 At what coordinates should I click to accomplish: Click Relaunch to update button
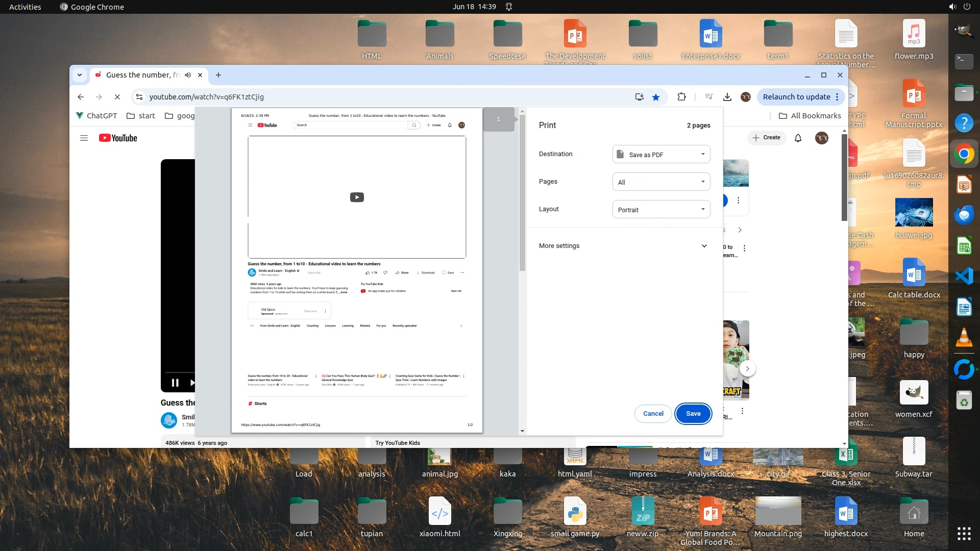pyautogui.click(x=796, y=97)
